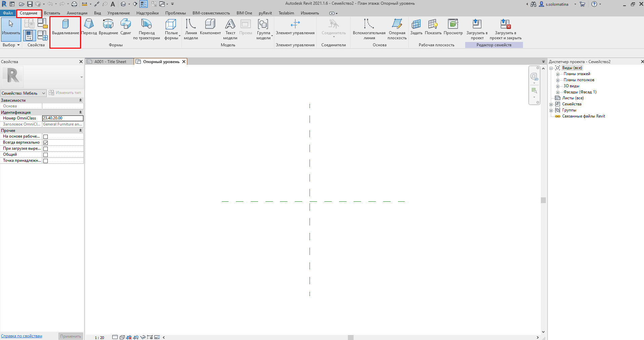Expand the 3D виды tree node
Viewport: 644px width, 340px height.
point(558,86)
